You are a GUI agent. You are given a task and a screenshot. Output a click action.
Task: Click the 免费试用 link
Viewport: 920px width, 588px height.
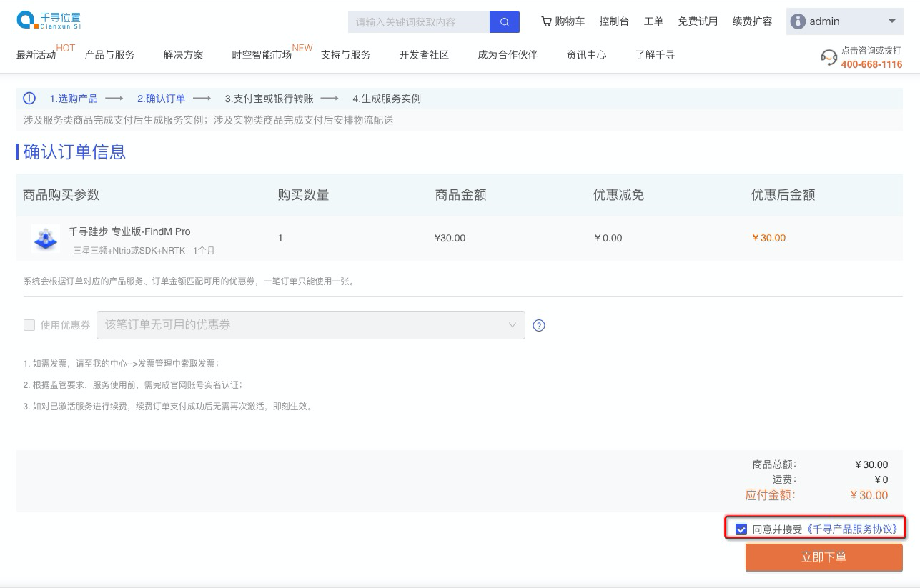[698, 21]
